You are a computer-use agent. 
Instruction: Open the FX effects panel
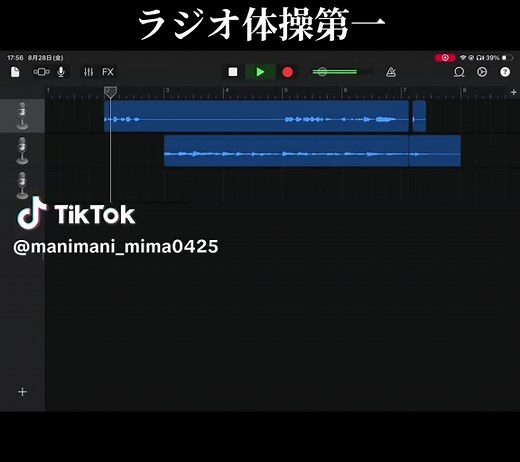click(x=108, y=72)
